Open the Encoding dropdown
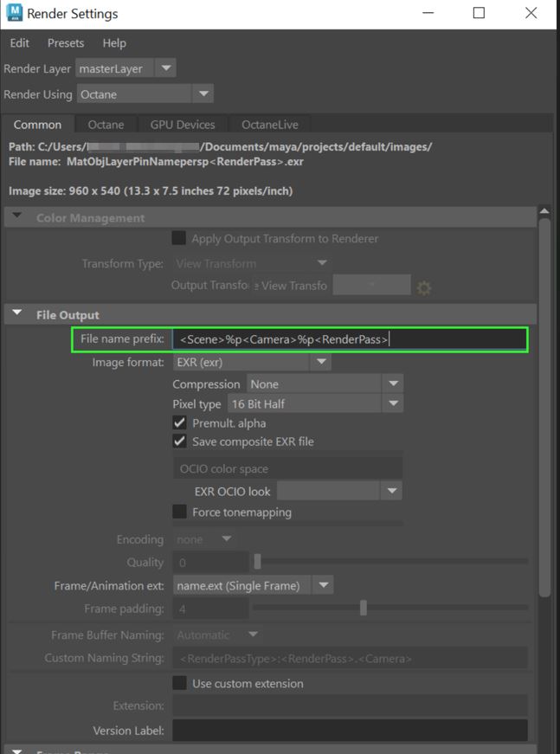560x754 pixels. [x=203, y=539]
